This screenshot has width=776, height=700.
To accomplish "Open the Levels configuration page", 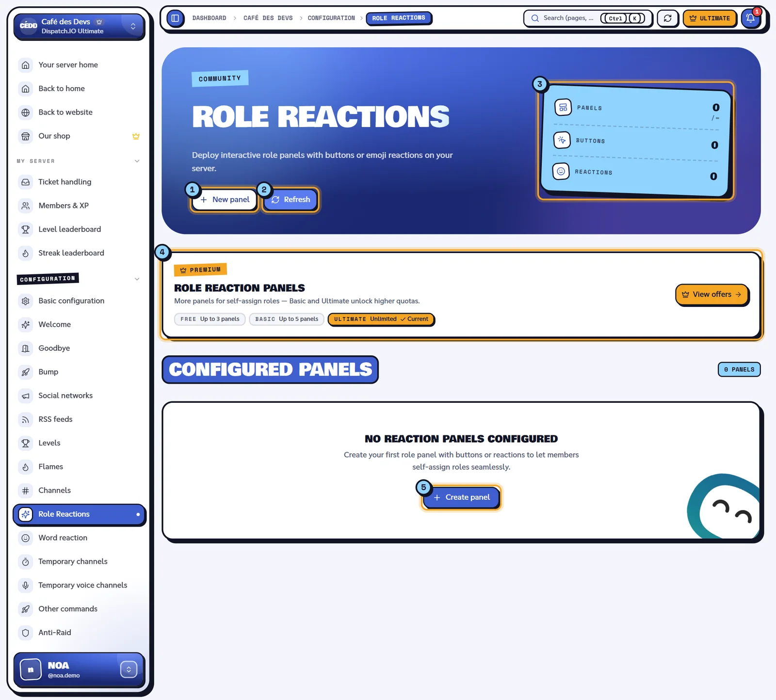I will (x=79, y=443).
